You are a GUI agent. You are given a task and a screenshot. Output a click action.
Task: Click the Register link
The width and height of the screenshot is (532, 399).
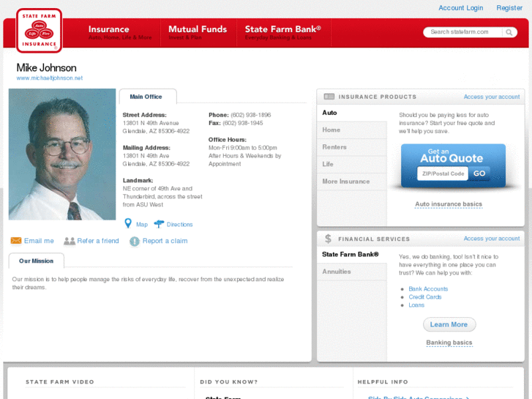coord(509,8)
